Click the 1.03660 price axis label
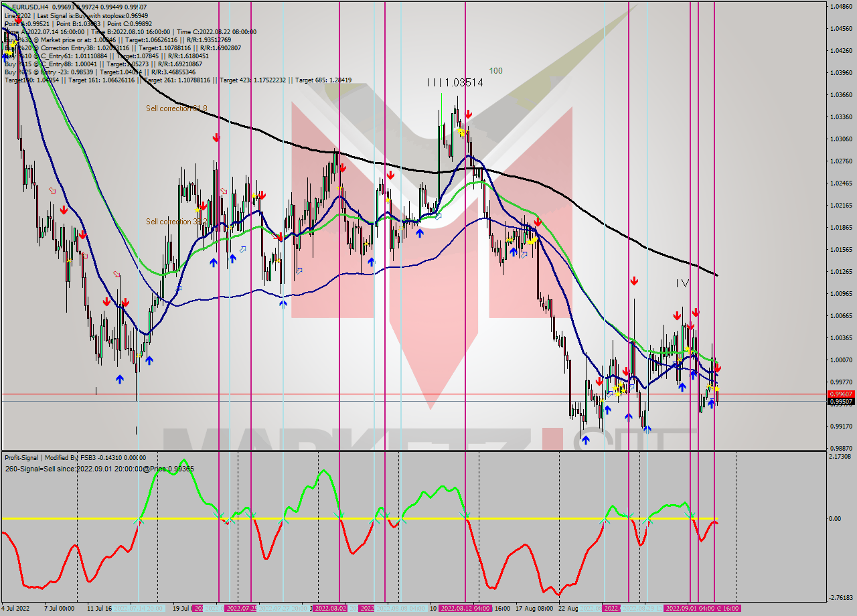Screen dimensions: 857x616 [841, 94]
